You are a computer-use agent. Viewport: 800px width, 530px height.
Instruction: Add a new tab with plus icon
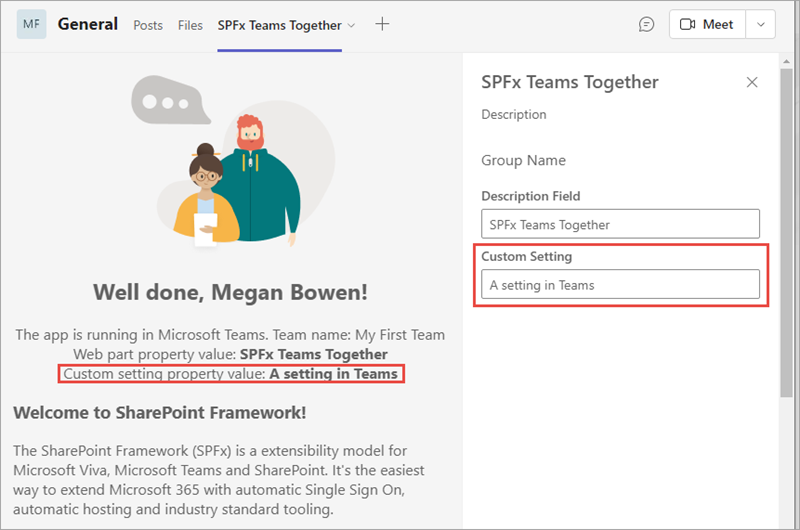click(382, 24)
